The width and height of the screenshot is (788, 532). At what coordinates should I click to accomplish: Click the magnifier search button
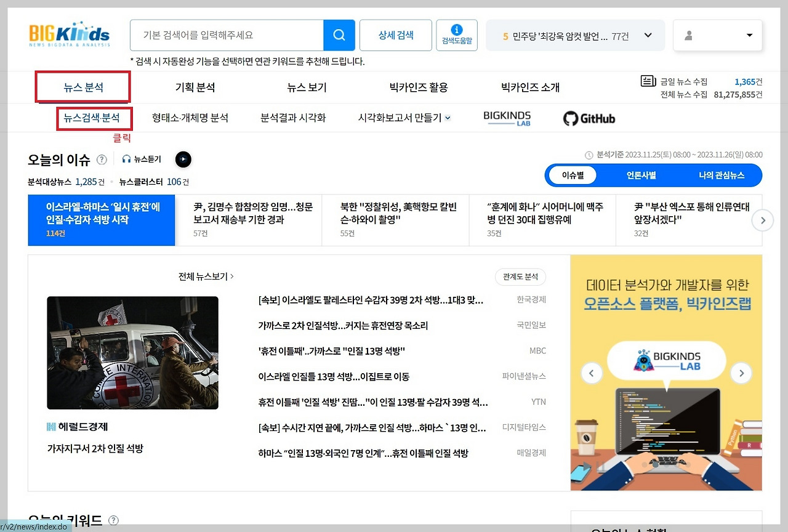pos(339,35)
